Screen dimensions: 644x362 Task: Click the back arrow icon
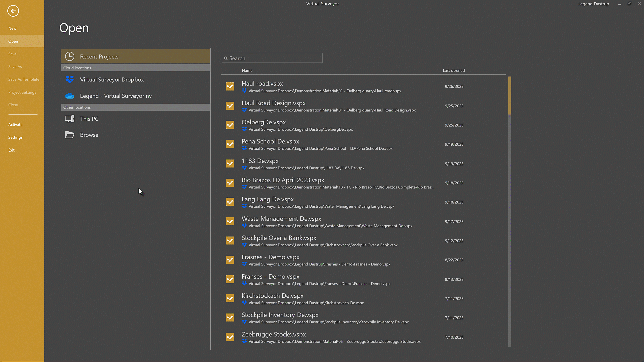pos(13,11)
